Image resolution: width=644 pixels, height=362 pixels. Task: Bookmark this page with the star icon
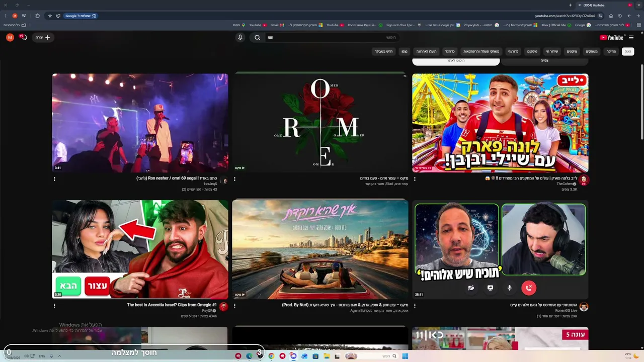pos(50,16)
